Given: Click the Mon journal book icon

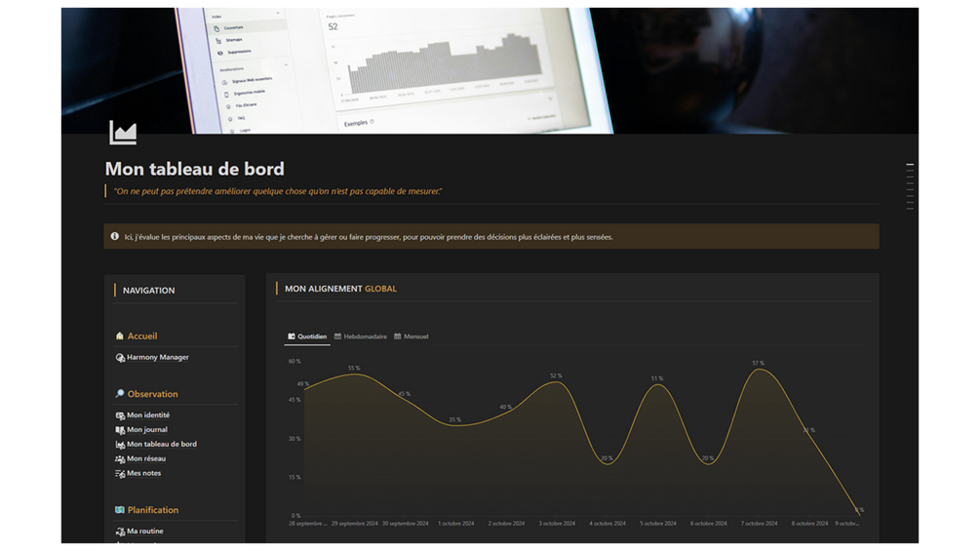Looking at the screenshot, I should (x=120, y=430).
